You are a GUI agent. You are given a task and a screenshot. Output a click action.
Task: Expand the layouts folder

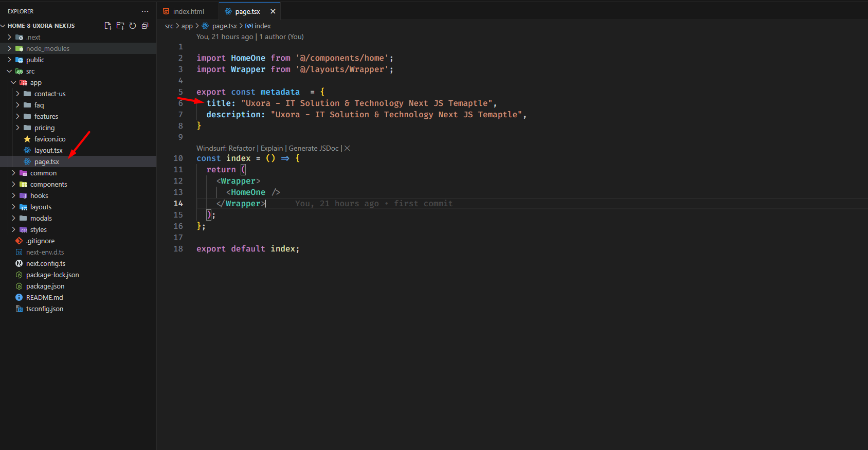click(x=13, y=207)
